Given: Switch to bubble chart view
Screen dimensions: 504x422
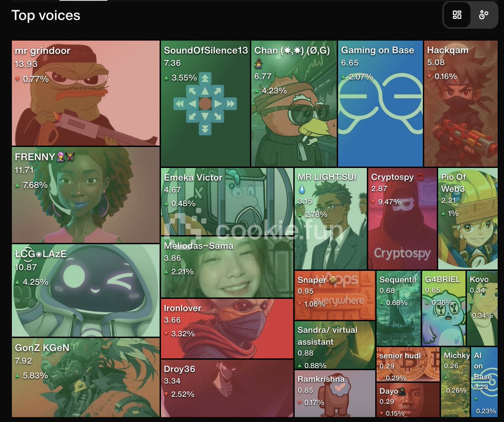Looking at the screenshot, I should tap(483, 15).
